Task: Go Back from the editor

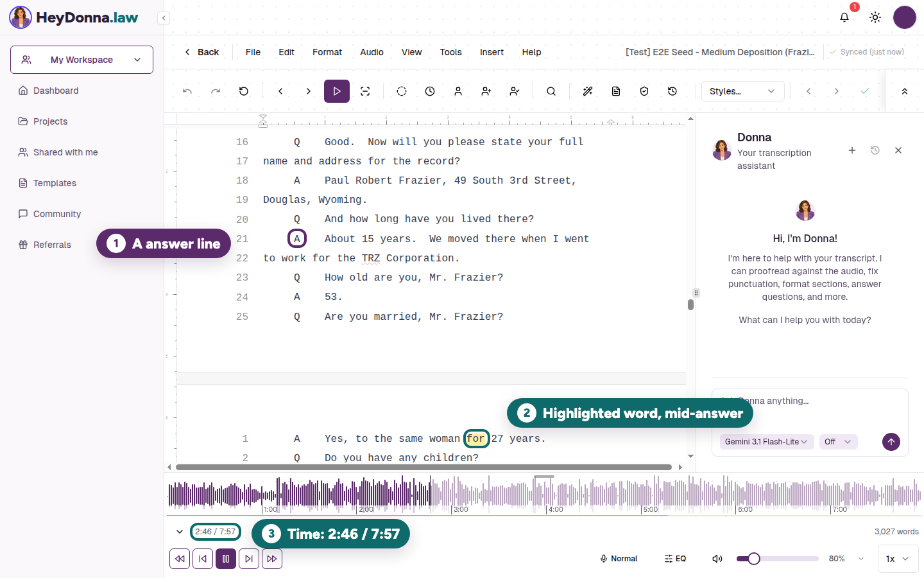Action: [x=201, y=52]
